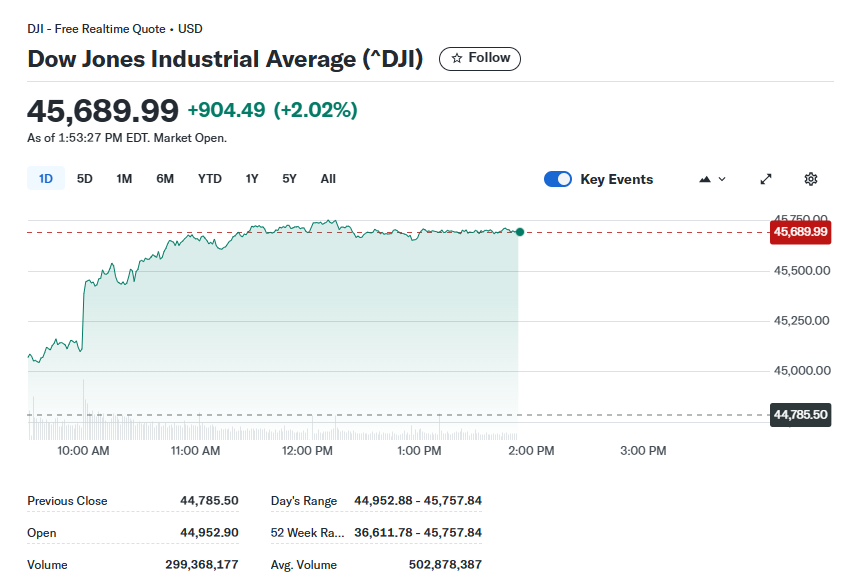856x587 pixels.
Task: Click the star icon in Follow button
Action: coord(457,58)
